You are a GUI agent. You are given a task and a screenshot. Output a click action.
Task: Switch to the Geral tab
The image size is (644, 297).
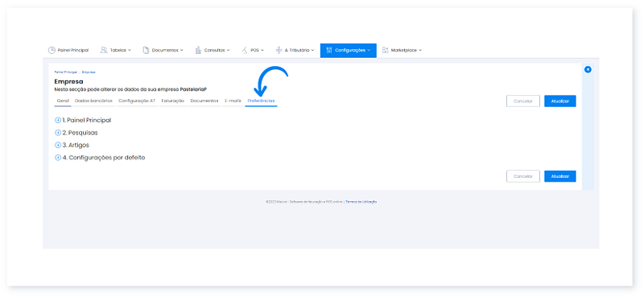click(63, 101)
